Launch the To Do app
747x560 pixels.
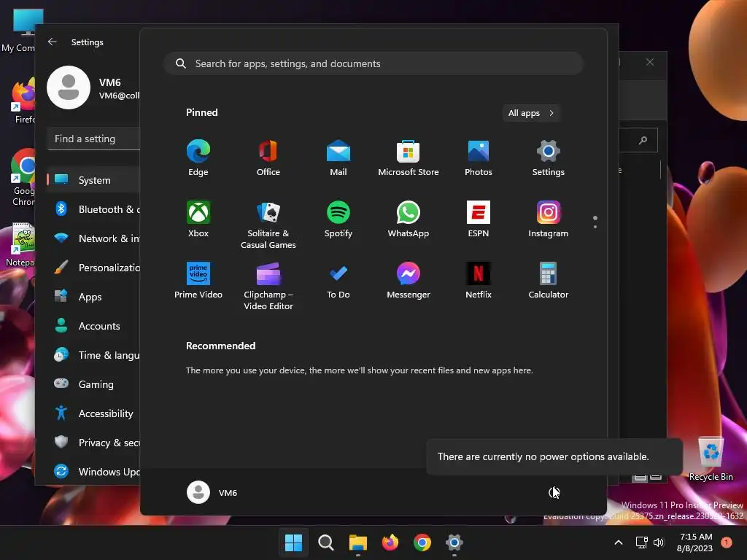[338, 281]
